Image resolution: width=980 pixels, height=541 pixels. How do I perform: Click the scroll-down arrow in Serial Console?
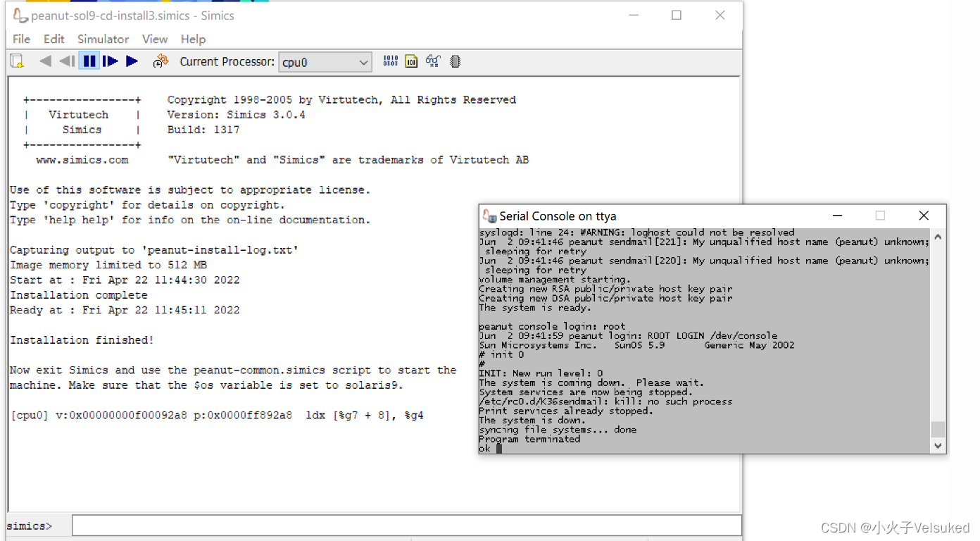(x=937, y=445)
